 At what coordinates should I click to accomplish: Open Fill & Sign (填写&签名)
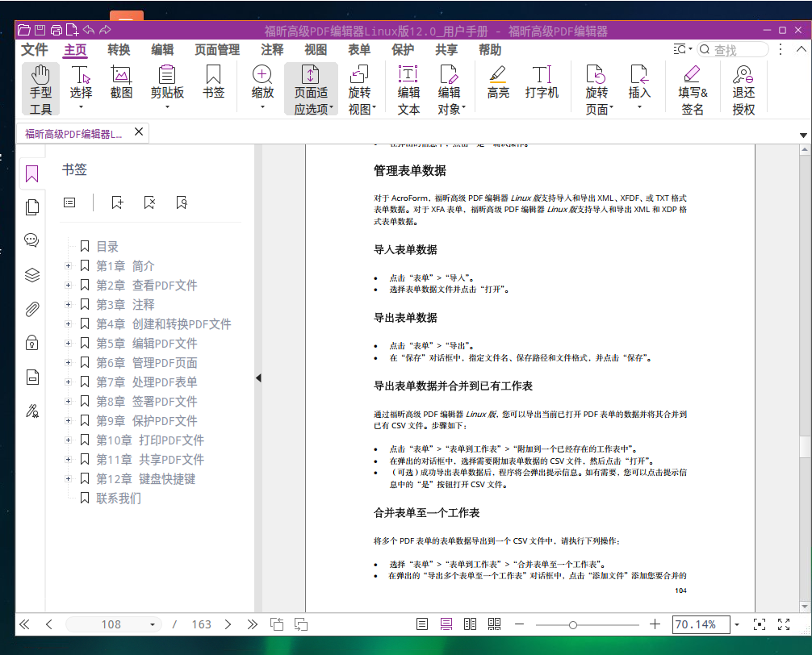(x=693, y=89)
